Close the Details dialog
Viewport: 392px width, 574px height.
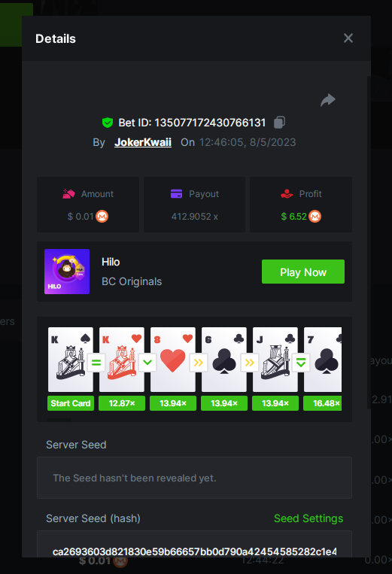(348, 38)
